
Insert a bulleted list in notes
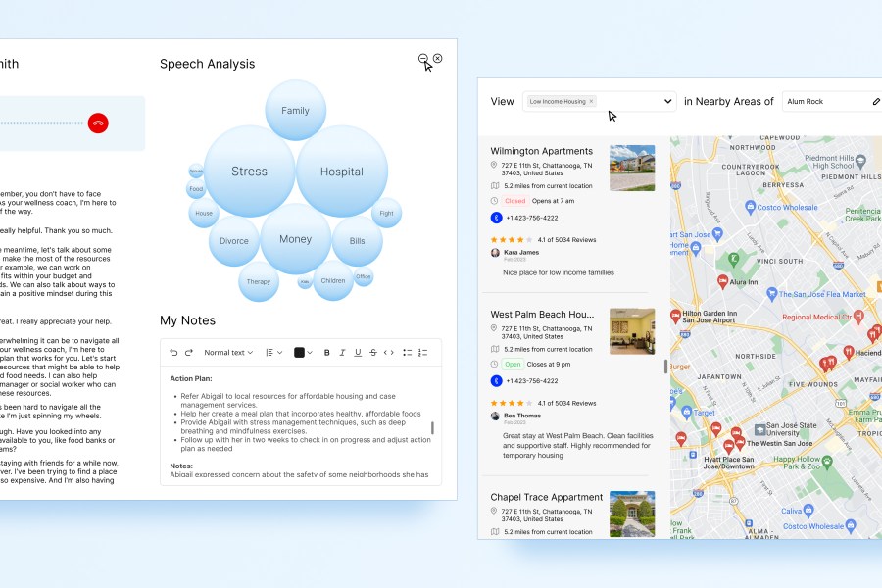tap(408, 353)
